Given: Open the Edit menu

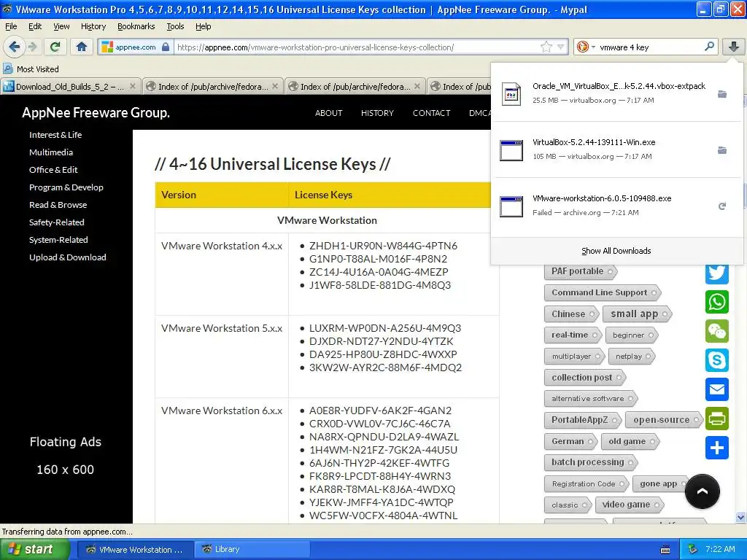Looking at the screenshot, I should (35, 26).
